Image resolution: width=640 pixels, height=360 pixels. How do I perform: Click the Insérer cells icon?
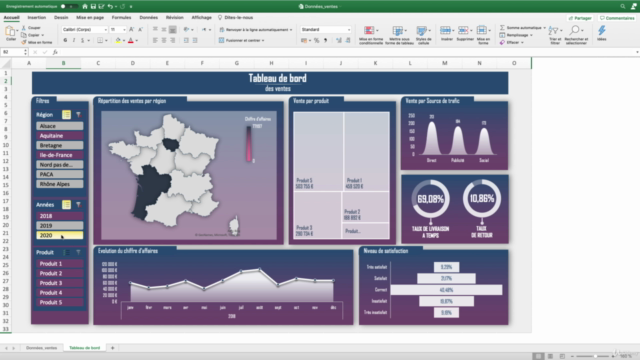[445, 31]
